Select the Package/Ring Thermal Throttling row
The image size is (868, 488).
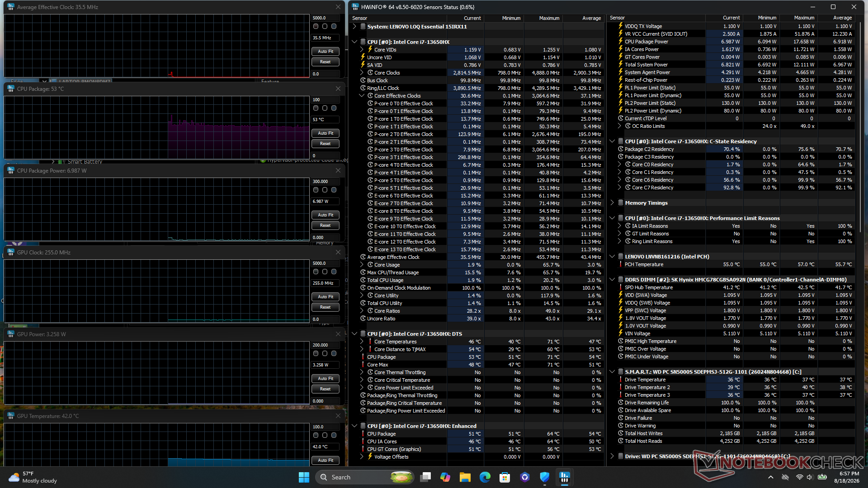tap(477, 395)
